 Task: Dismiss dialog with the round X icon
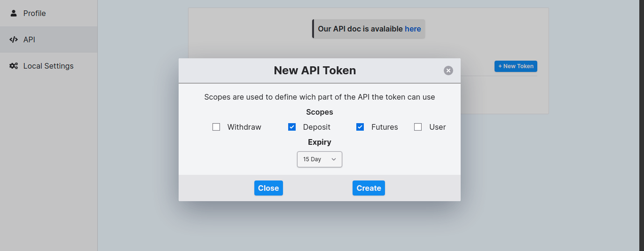pyautogui.click(x=448, y=70)
